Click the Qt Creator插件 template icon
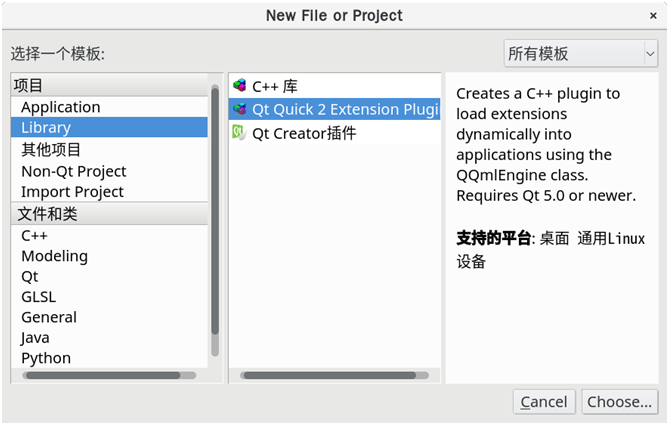The height and width of the screenshot is (425, 669). tap(239, 133)
